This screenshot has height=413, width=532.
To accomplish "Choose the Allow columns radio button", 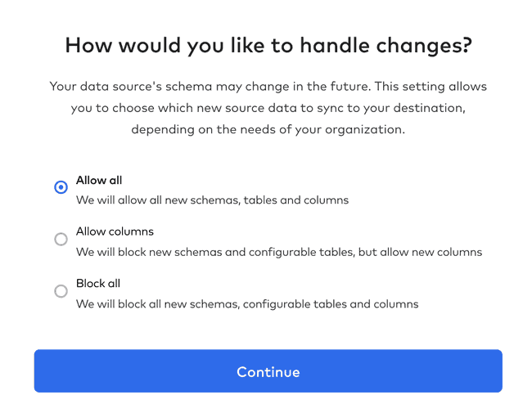I will coord(61,239).
